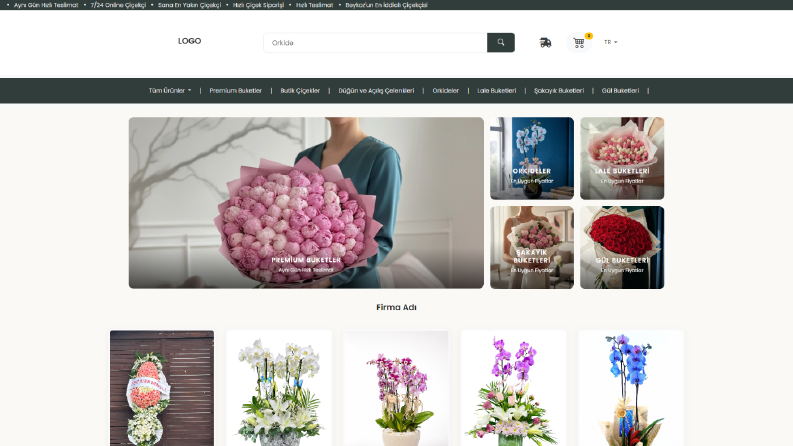Image resolution: width=793 pixels, height=446 pixels.
Task: Open the Şakayık Buketleri category tile
Action: [x=532, y=247]
